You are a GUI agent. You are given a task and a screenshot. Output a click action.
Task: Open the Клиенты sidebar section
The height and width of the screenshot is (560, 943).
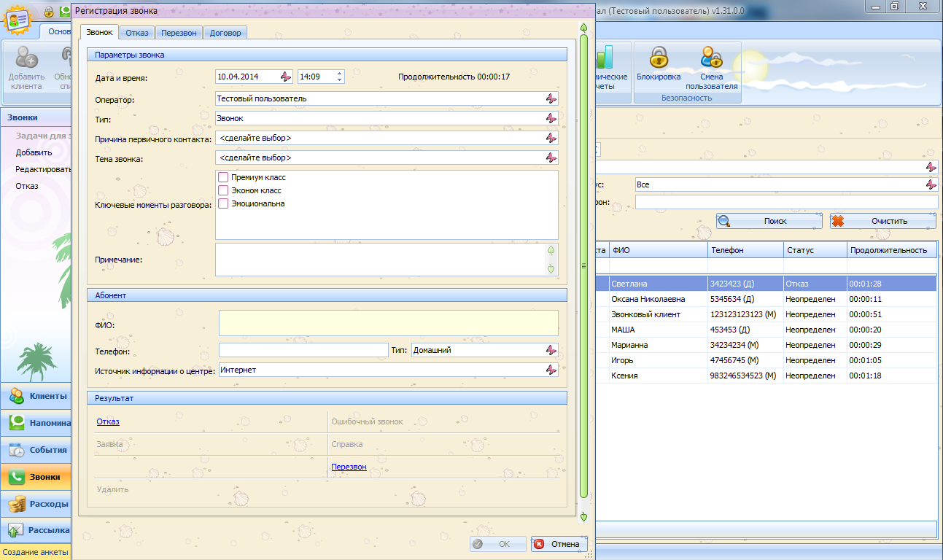pyautogui.click(x=36, y=396)
